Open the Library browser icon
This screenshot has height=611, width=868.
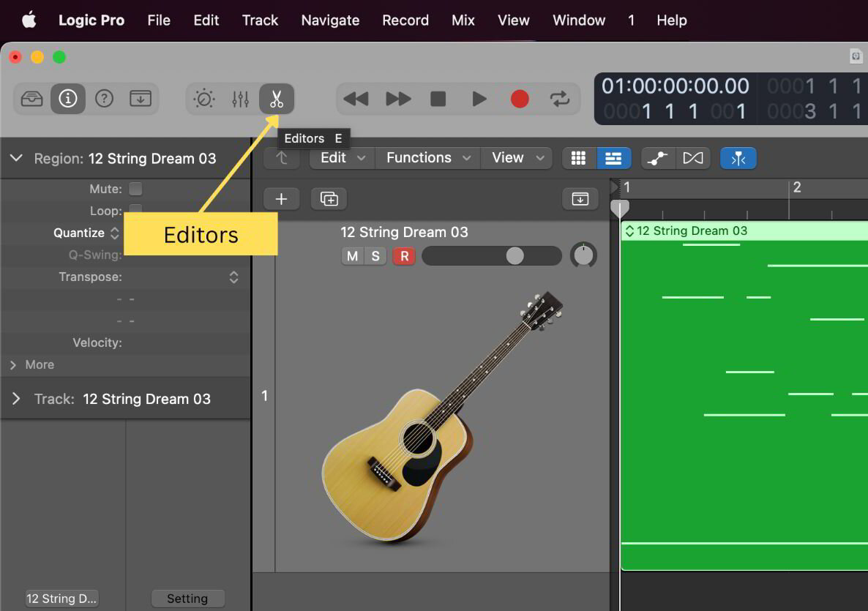(x=32, y=99)
